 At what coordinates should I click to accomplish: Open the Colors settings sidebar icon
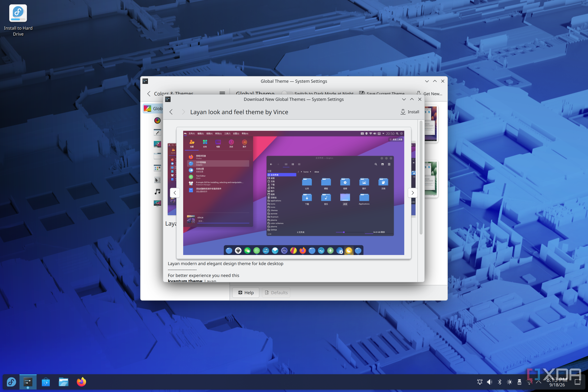pos(157,120)
